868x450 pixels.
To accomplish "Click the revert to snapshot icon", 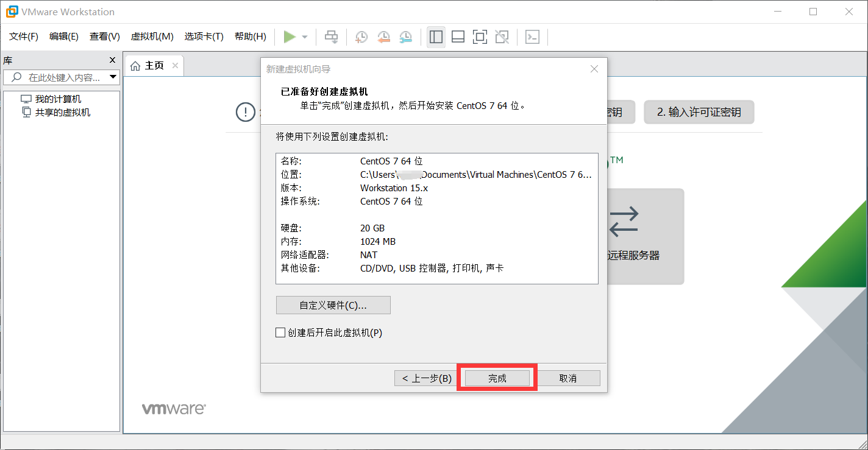I will pyautogui.click(x=383, y=37).
